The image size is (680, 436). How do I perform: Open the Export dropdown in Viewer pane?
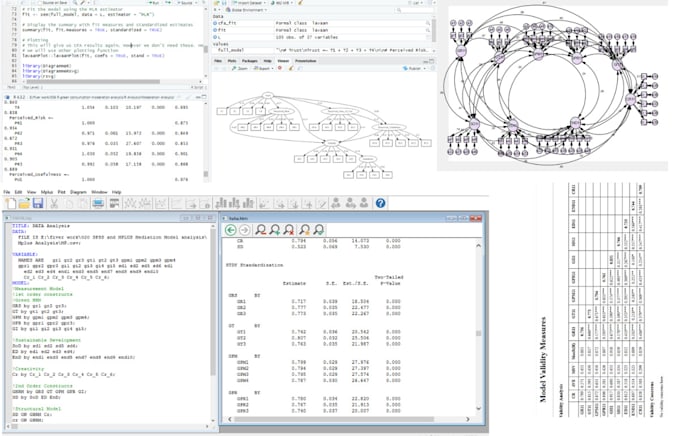coord(264,69)
